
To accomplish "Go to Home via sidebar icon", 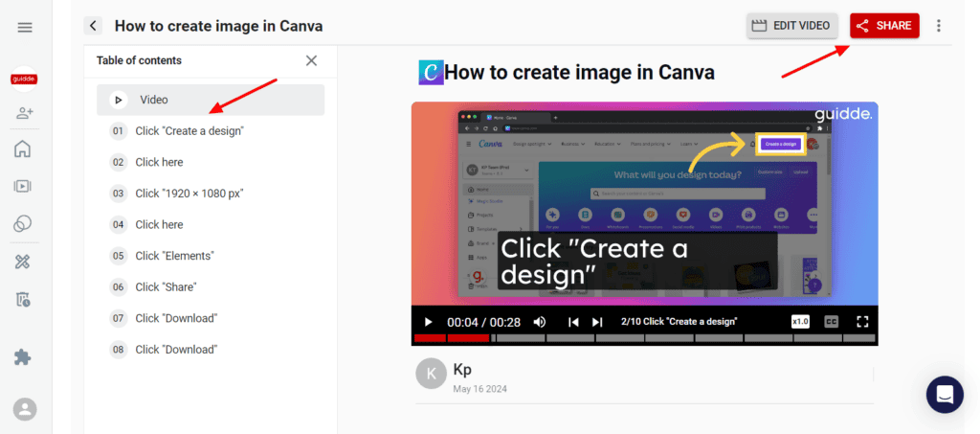I will click(23, 148).
